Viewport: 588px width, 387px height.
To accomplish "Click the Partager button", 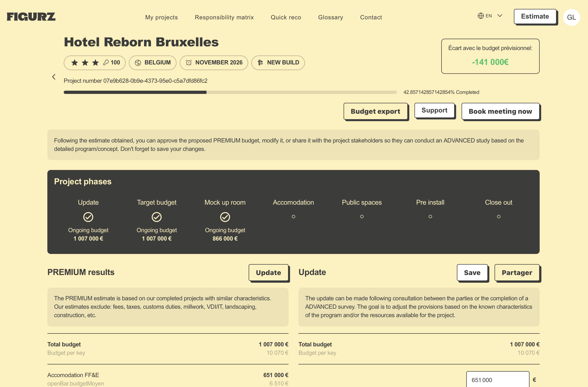I will 517,273.
